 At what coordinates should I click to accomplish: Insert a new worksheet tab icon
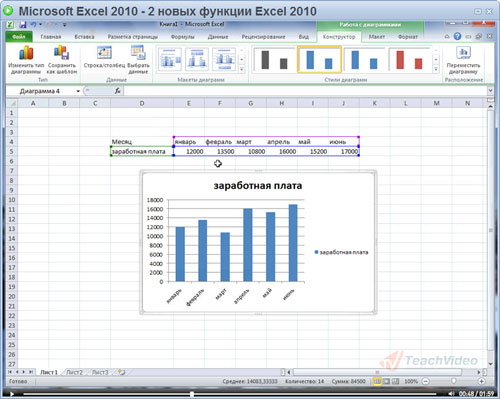121,372
